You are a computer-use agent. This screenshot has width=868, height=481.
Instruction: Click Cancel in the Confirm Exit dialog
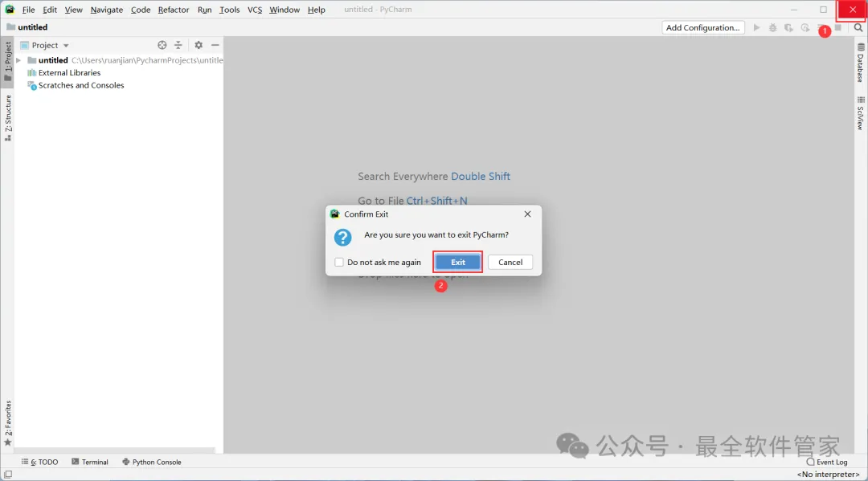click(x=510, y=262)
